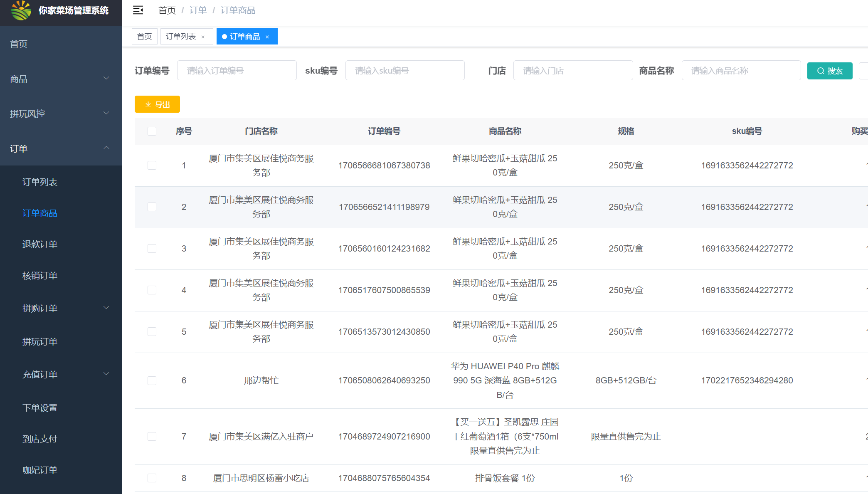Click order number 1706517607500865539
Viewport: 868px width, 494px height.
[384, 290]
